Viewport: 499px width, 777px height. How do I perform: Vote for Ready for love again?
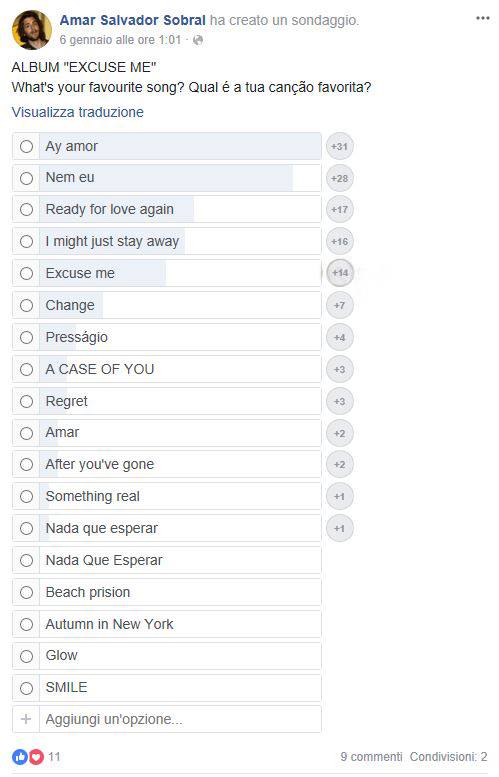[x=26, y=210]
